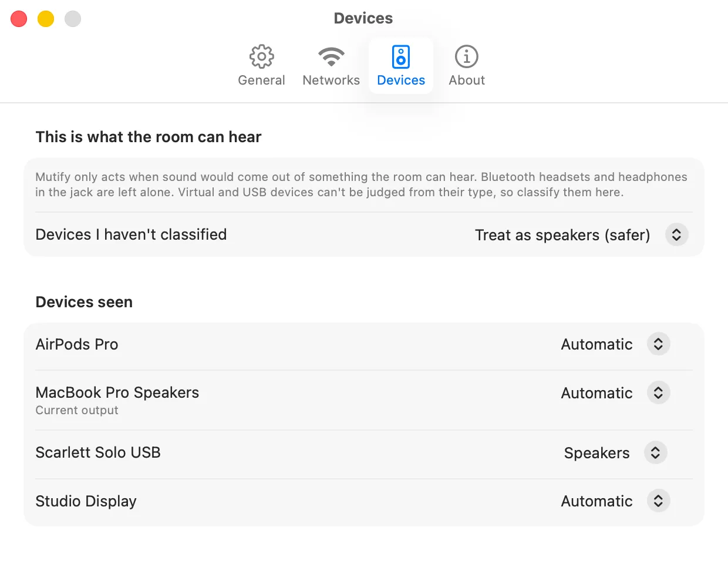Close the Devices window with red button

tap(19, 19)
